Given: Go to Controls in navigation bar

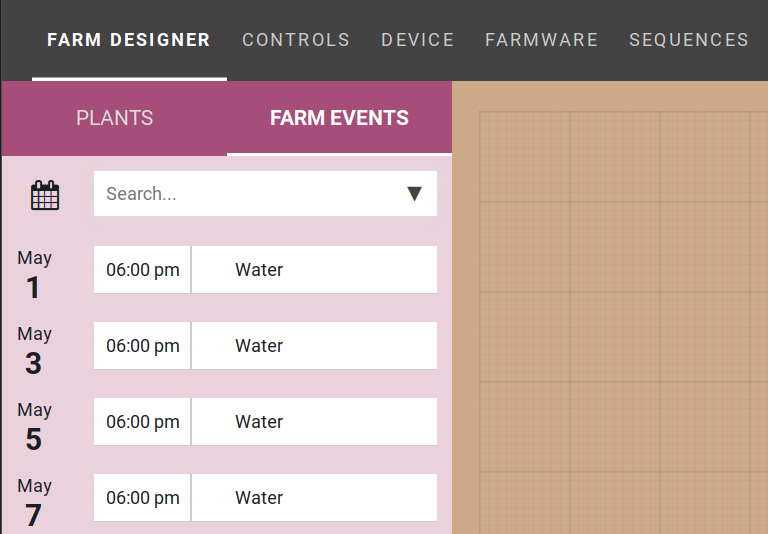Looking at the screenshot, I should [296, 40].
